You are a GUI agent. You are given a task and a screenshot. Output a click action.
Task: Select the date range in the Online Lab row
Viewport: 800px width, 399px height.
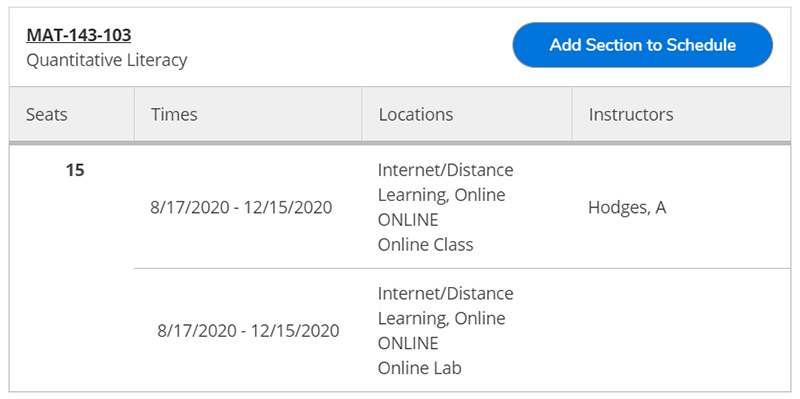248,331
